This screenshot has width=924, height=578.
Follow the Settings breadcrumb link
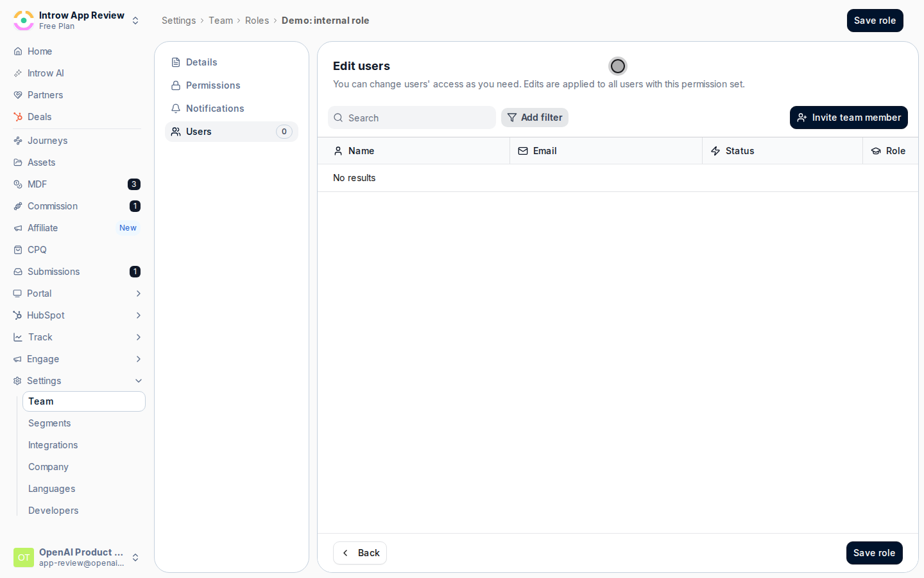click(179, 21)
